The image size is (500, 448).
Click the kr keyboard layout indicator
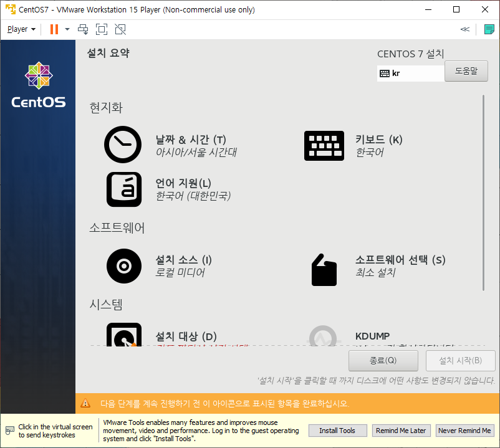[411, 74]
